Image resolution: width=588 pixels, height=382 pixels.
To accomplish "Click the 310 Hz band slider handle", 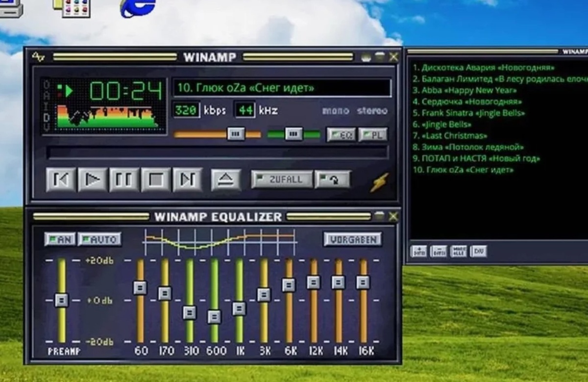I will pyautogui.click(x=190, y=312).
